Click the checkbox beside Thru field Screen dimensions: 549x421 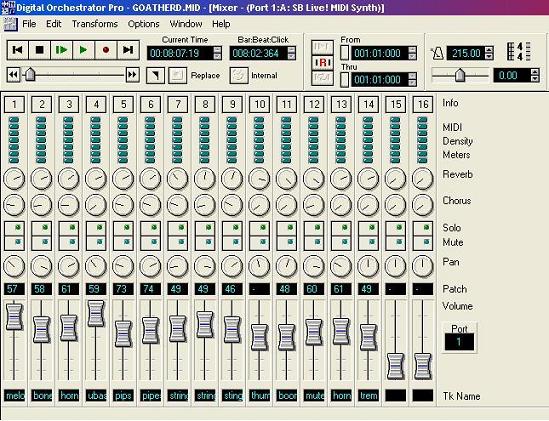click(345, 80)
